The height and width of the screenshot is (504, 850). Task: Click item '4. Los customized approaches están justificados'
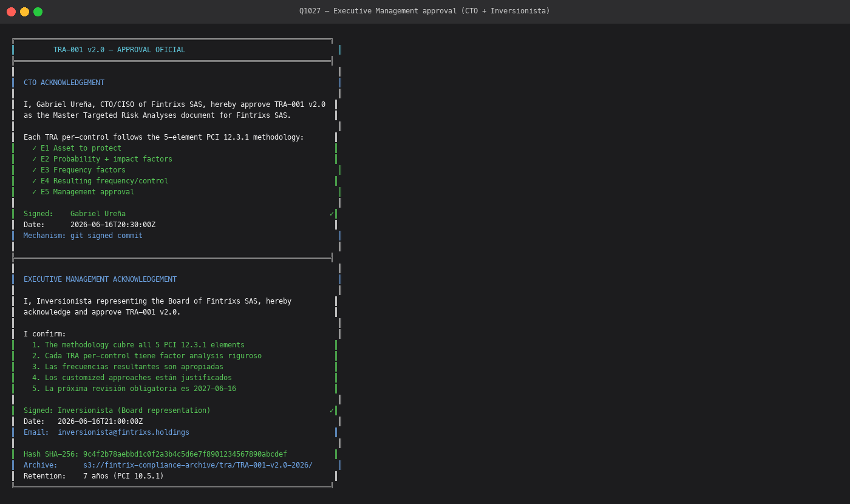132,378
